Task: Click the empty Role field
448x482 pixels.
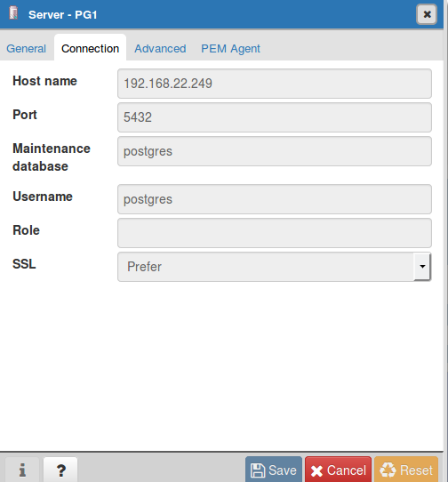Action: point(275,233)
